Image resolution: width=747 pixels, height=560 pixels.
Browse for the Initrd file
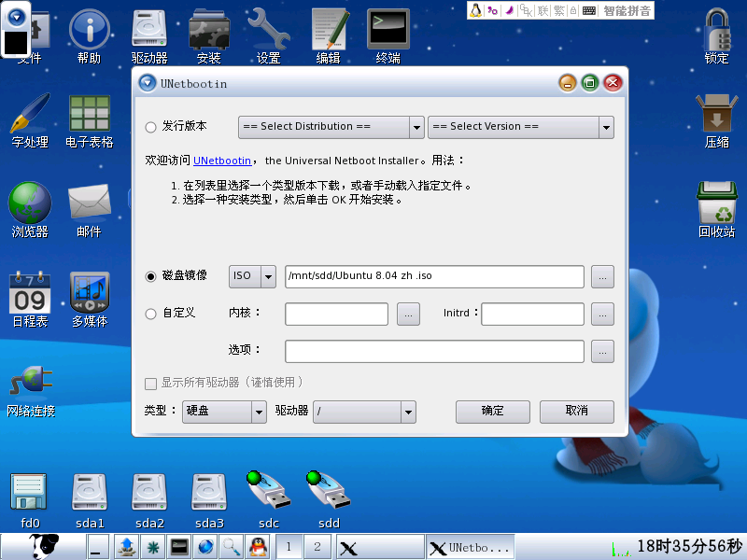pyautogui.click(x=602, y=314)
